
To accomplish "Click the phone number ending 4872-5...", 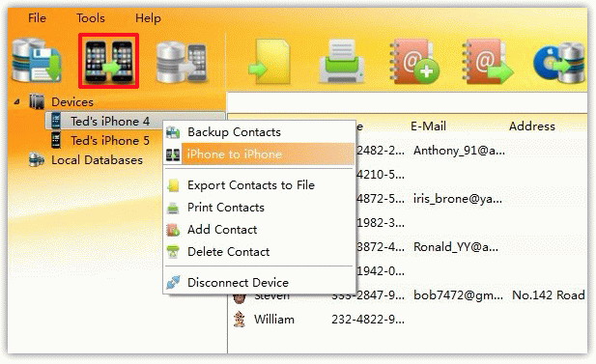I will [x=380, y=199].
